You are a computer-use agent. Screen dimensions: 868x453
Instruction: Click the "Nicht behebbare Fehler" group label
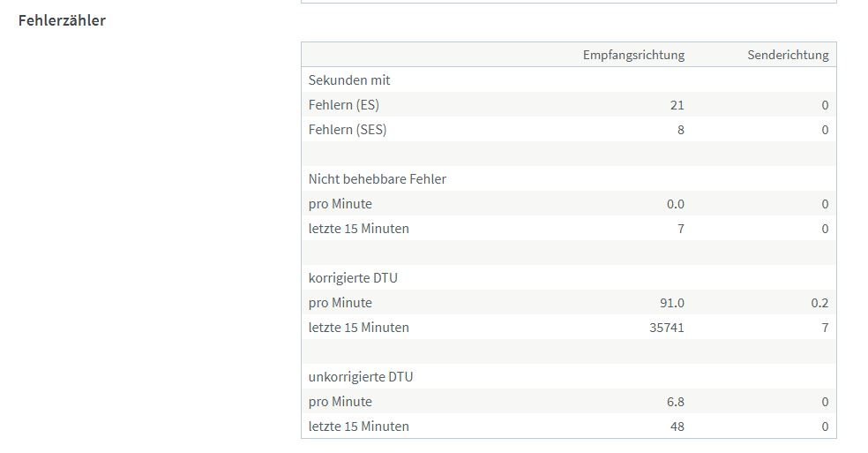point(378,179)
